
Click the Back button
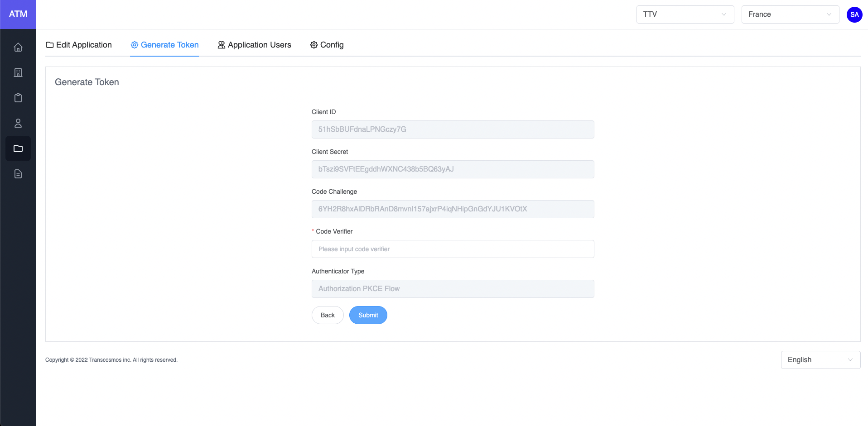pos(328,315)
